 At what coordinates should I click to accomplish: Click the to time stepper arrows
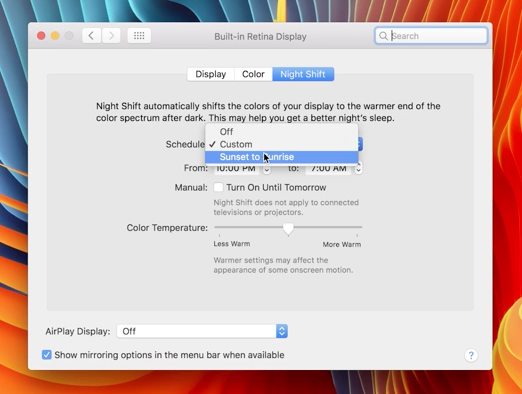[x=358, y=168]
